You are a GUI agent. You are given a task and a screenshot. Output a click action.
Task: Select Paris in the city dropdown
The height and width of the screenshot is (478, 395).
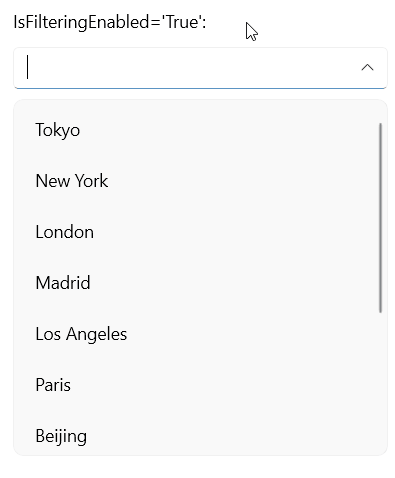pos(197,385)
